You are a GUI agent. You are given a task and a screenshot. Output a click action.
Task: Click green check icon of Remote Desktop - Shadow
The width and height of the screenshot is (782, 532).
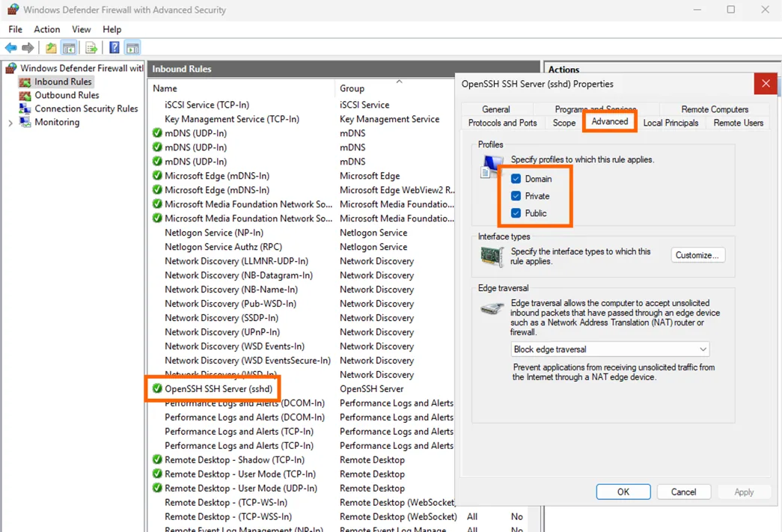point(157,459)
